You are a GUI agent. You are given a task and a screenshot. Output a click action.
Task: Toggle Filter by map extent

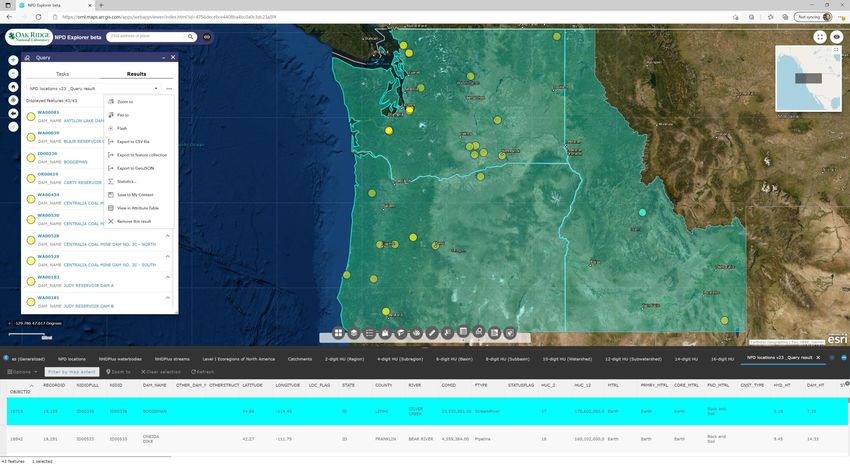72,372
